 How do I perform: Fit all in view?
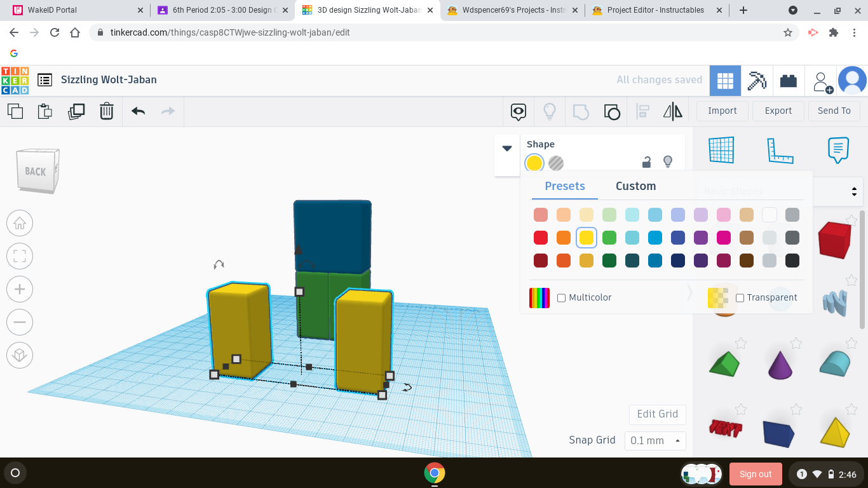[20, 256]
